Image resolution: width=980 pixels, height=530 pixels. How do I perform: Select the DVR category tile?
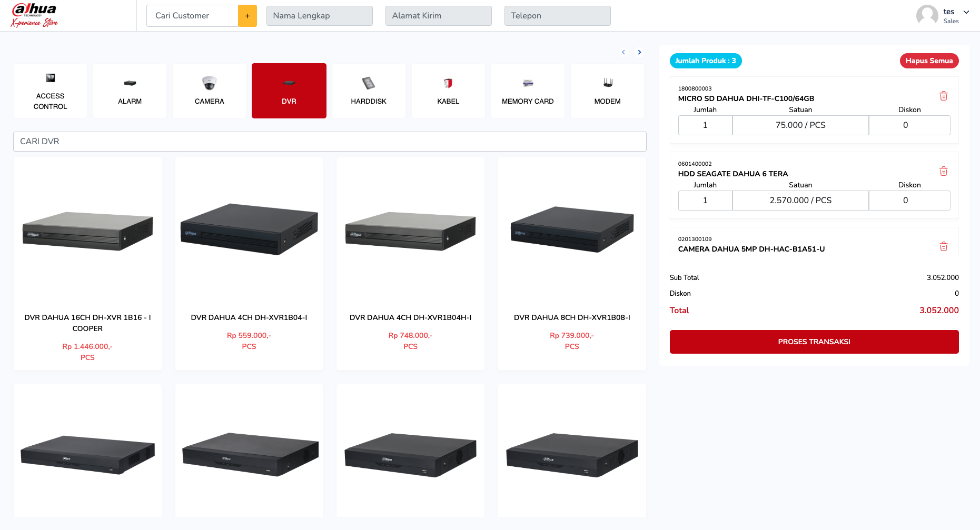pyautogui.click(x=289, y=91)
